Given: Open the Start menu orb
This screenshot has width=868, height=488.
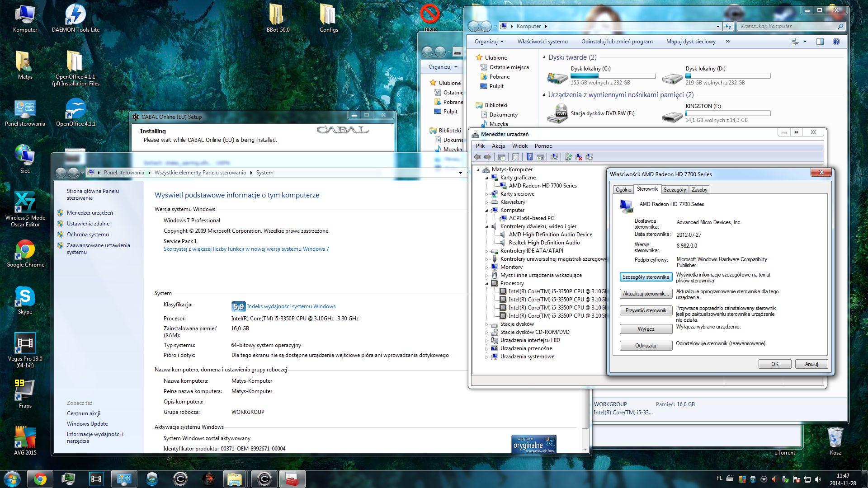Looking at the screenshot, I should (x=12, y=479).
